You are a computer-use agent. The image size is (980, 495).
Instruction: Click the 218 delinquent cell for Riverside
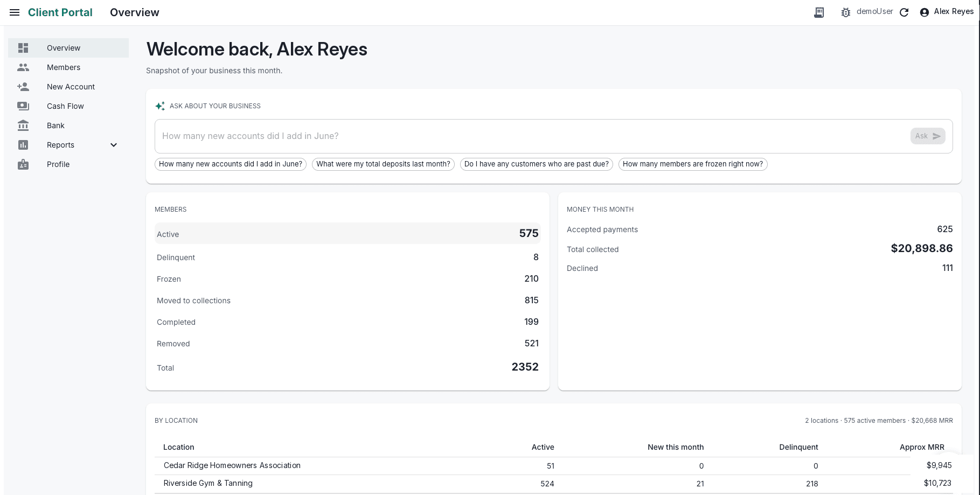pos(812,484)
